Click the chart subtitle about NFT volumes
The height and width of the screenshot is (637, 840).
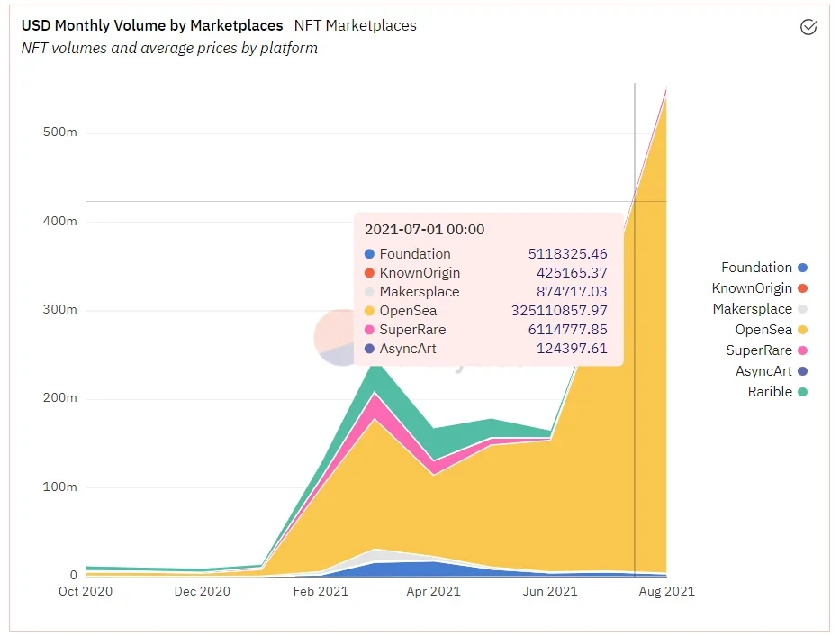[169, 49]
